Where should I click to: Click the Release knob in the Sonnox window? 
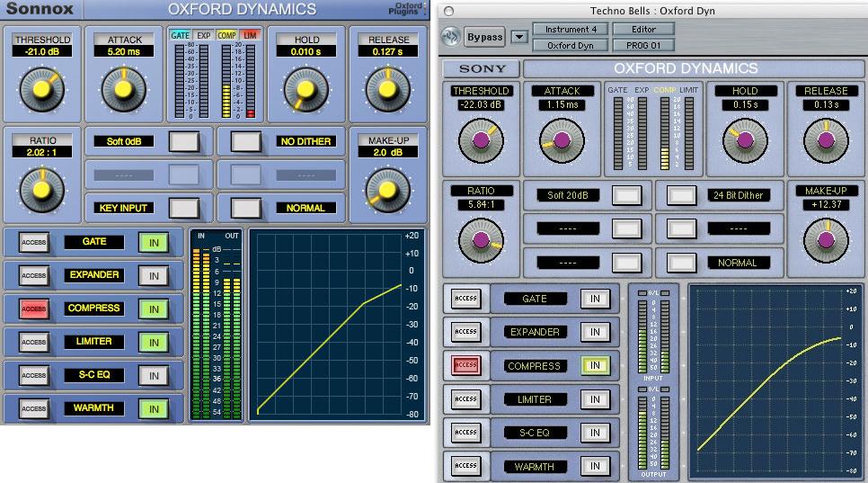click(387, 89)
